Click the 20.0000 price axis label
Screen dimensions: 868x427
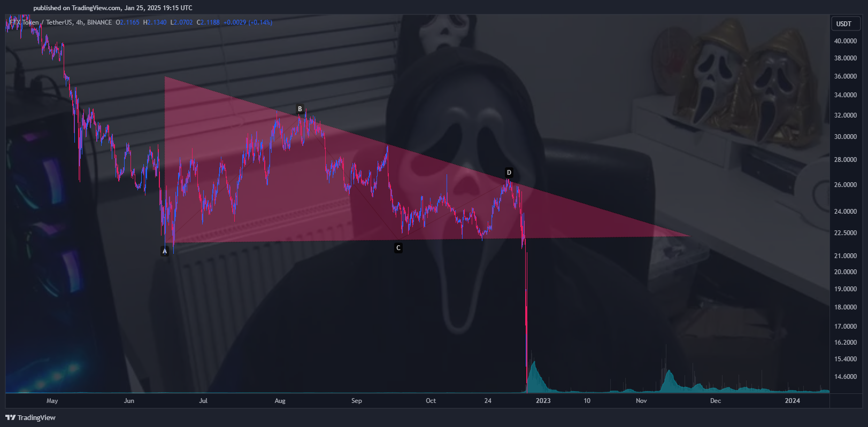[x=846, y=272]
